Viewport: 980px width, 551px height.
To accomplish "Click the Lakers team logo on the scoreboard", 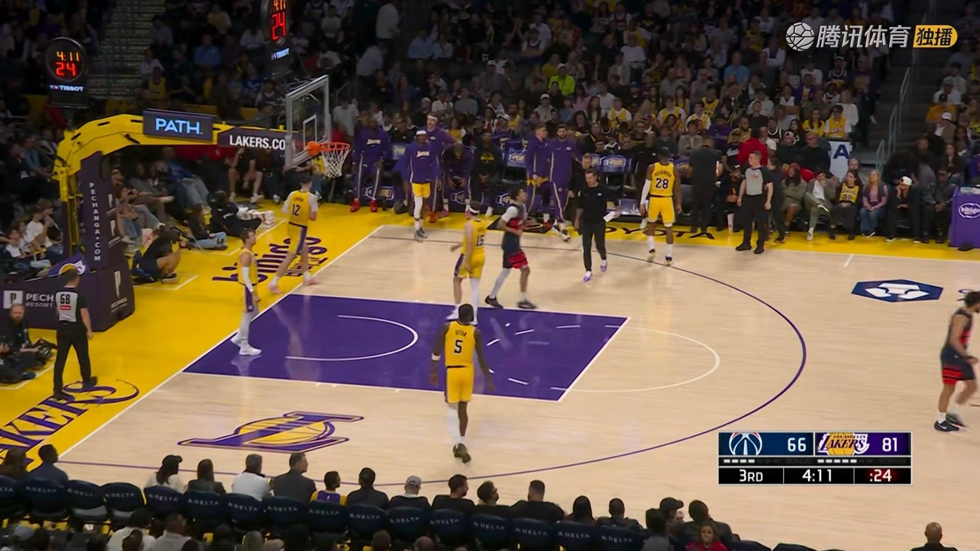I will pyautogui.click(x=843, y=444).
